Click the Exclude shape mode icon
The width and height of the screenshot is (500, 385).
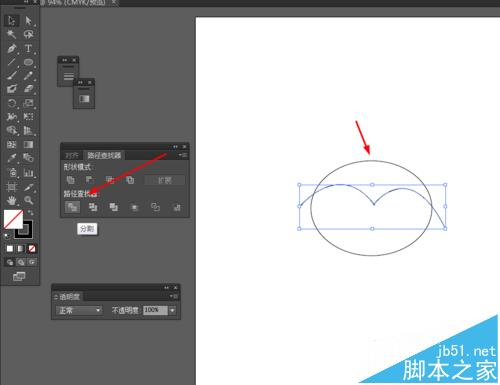click(130, 180)
